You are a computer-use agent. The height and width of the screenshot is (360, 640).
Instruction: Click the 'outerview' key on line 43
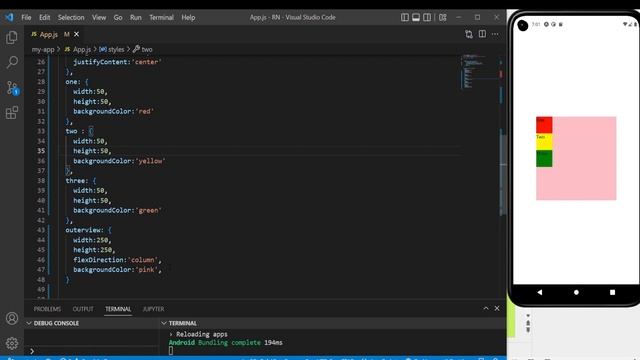pyautogui.click(x=84, y=230)
